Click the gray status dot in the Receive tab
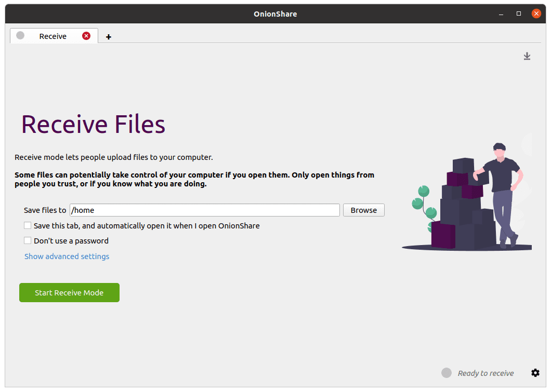The height and width of the screenshot is (392, 551). point(20,35)
